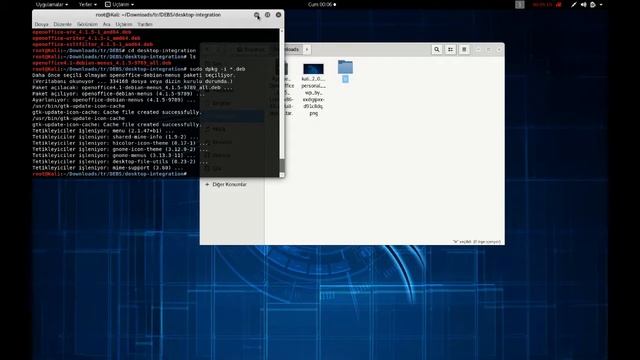Open the Yerler menu in top panel
Image resolution: width=640 pixels, height=360 pixels.
coord(88,4)
